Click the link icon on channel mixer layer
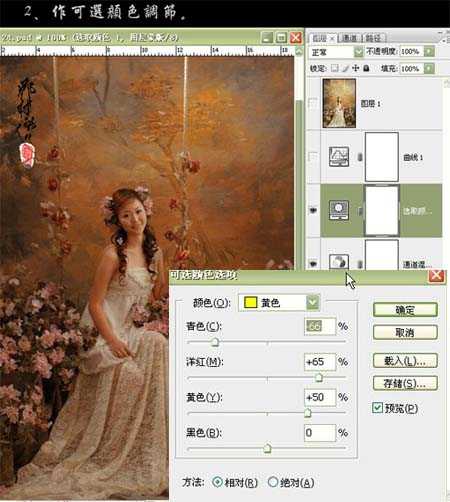450x502 pixels. click(x=360, y=264)
